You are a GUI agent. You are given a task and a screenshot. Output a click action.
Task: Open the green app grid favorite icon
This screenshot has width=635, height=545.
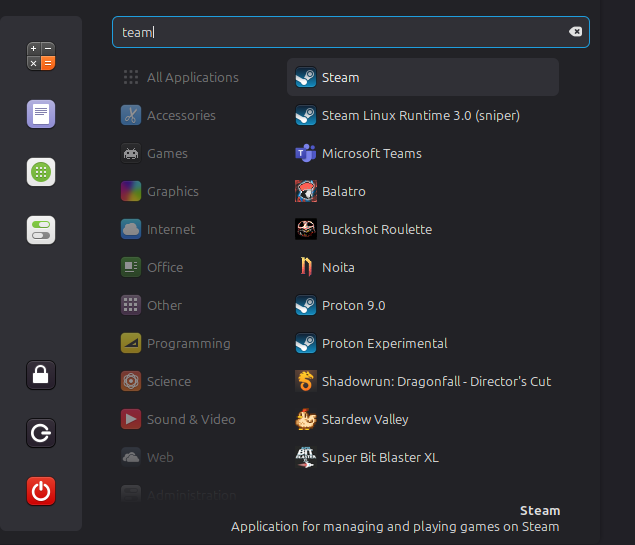pyautogui.click(x=41, y=172)
